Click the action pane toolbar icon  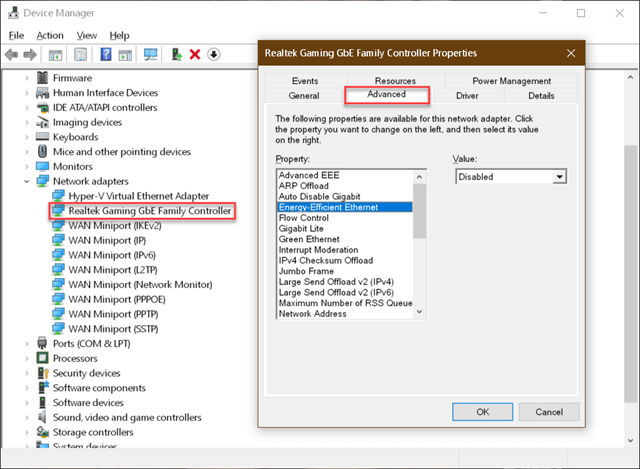125,55
